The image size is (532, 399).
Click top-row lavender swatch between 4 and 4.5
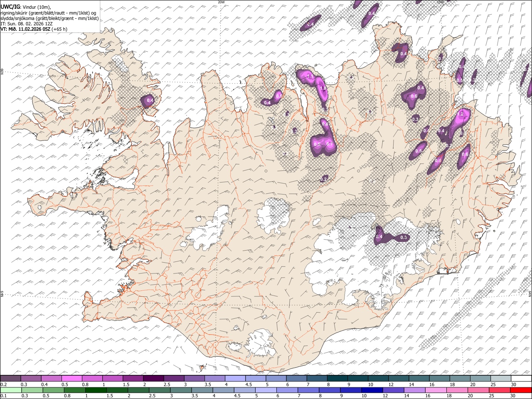point(235,379)
